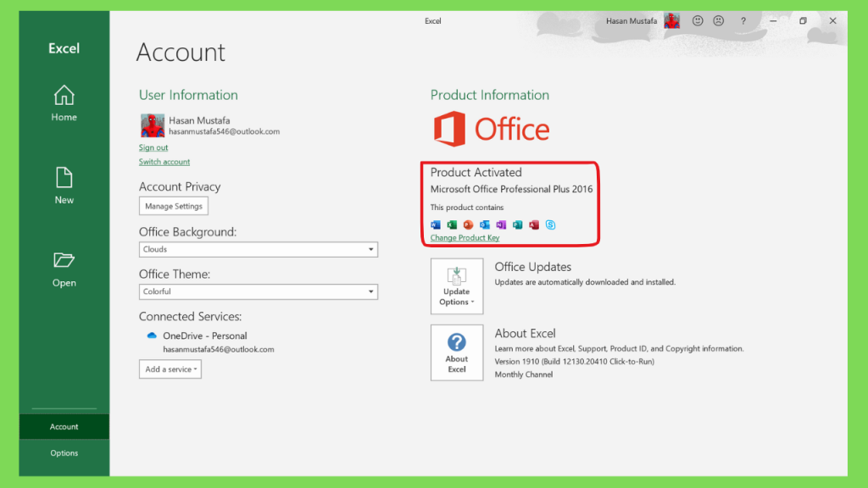The width and height of the screenshot is (868, 488).
Task: Restore down the Excel window
Action: [x=803, y=21]
